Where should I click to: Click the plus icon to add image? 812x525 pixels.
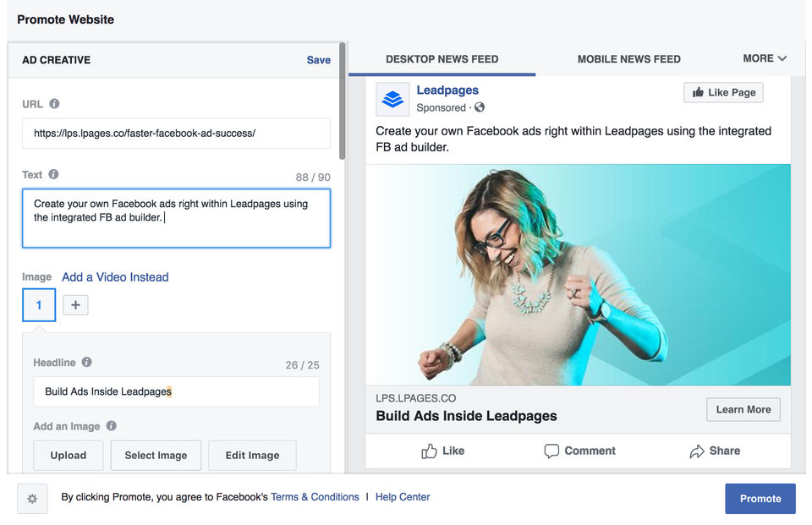click(75, 305)
